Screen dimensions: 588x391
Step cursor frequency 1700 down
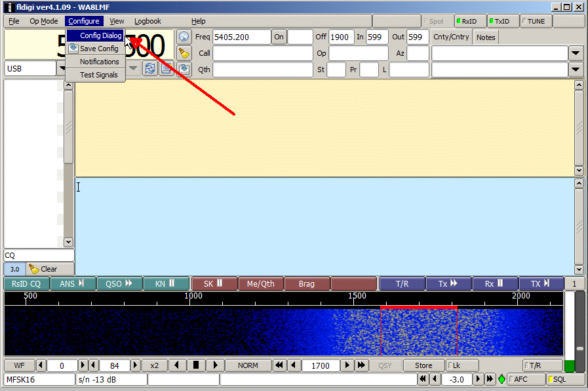click(294, 365)
